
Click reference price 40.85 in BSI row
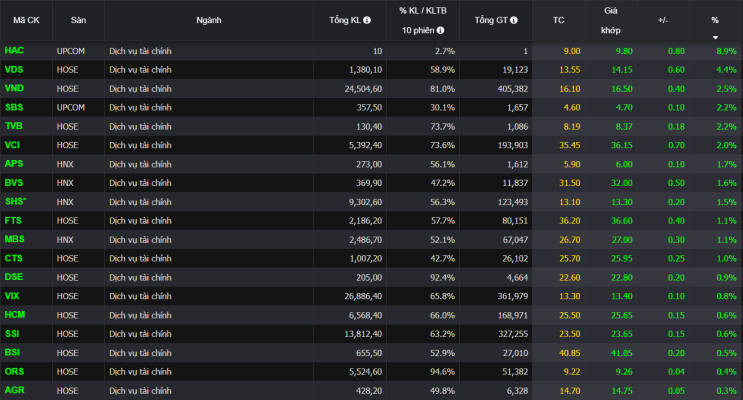pos(570,353)
